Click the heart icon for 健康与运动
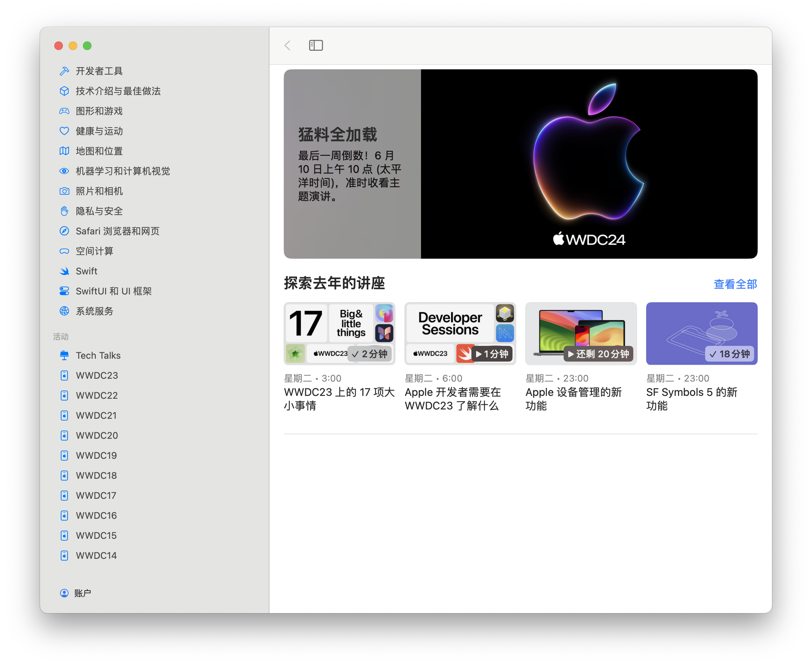This screenshot has height=666, width=812. [x=64, y=131]
